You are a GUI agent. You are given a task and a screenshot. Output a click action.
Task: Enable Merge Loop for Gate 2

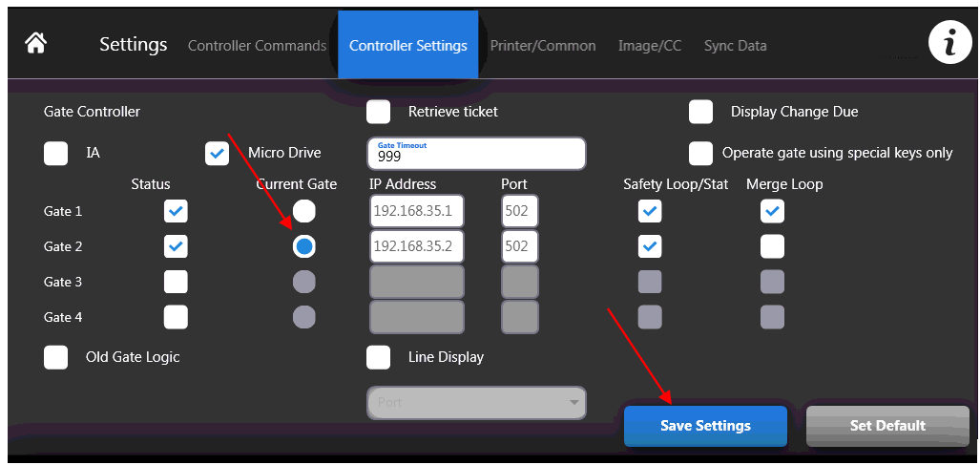pyautogui.click(x=772, y=246)
